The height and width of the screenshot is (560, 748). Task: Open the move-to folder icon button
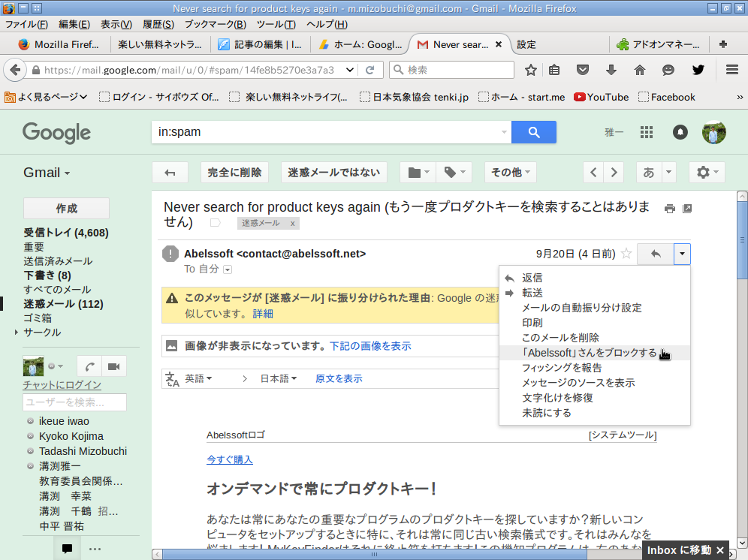(x=418, y=173)
